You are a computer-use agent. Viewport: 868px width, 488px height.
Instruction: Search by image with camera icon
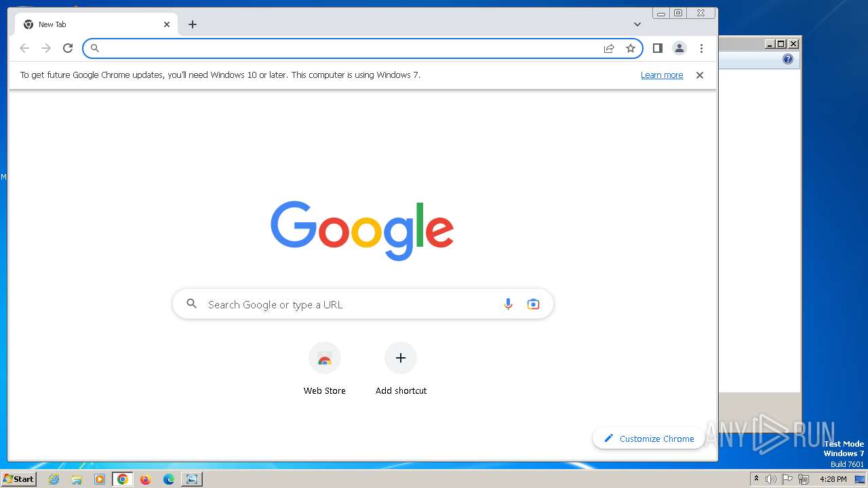click(x=534, y=304)
